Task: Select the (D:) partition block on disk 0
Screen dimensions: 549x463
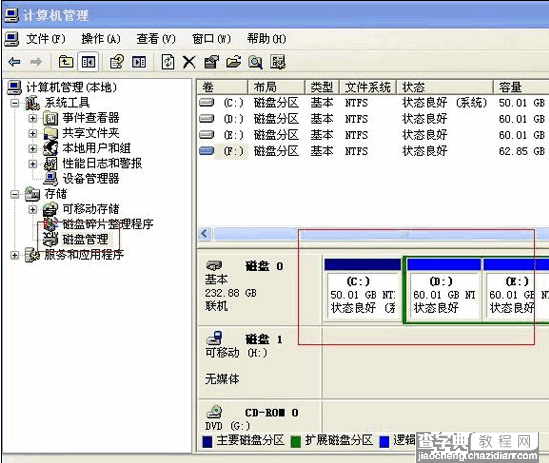Action: coord(444,290)
